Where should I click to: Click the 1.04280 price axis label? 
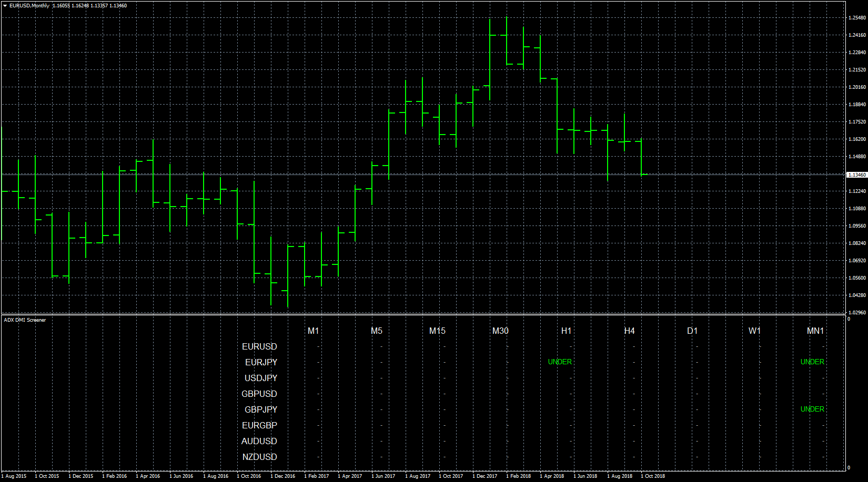[857, 295]
